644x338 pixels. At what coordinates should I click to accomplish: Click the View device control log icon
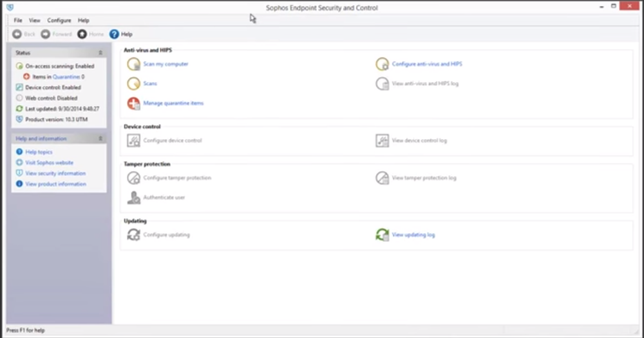[x=382, y=140]
